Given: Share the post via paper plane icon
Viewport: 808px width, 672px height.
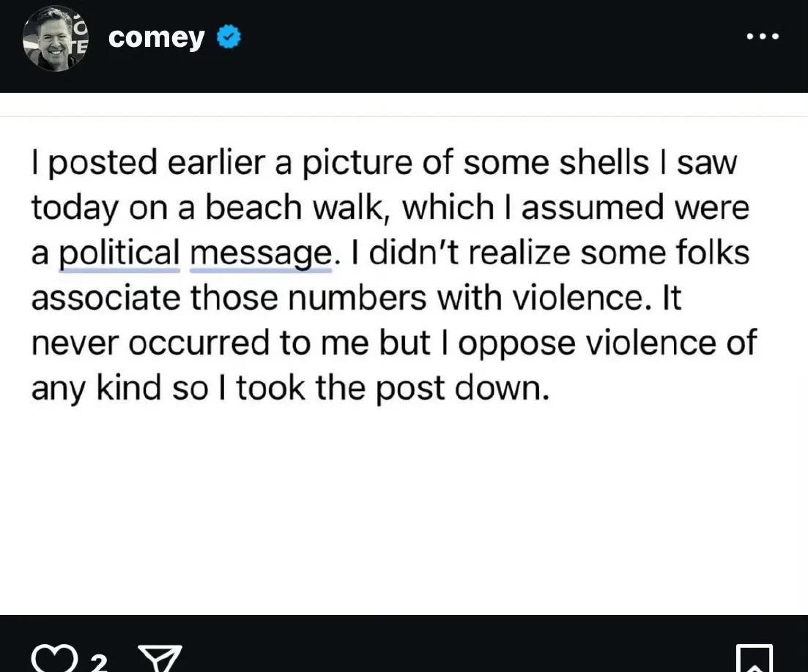Looking at the screenshot, I should tap(160, 659).
